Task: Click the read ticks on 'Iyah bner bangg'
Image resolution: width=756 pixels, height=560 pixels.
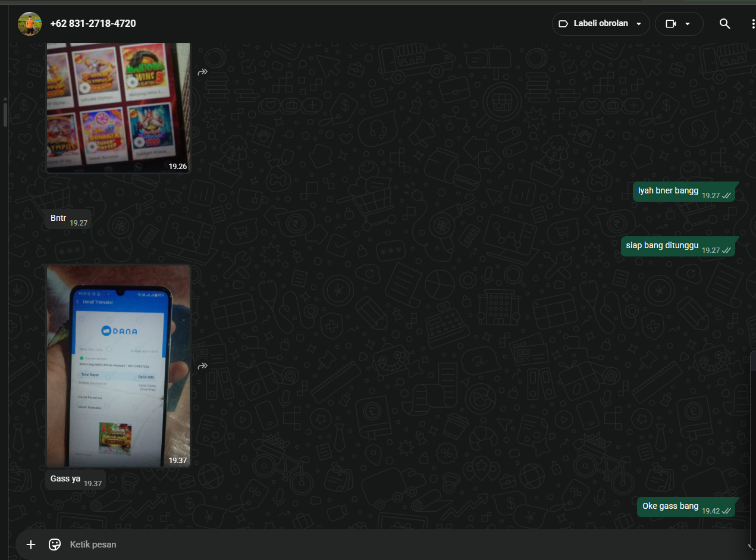Action: click(x=726, y=196)
